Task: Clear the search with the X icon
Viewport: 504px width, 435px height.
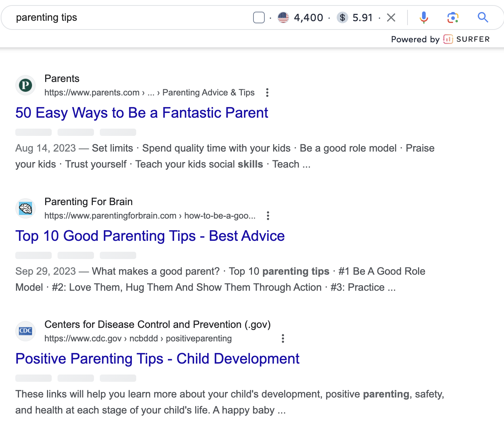Action: click(391, 17)
